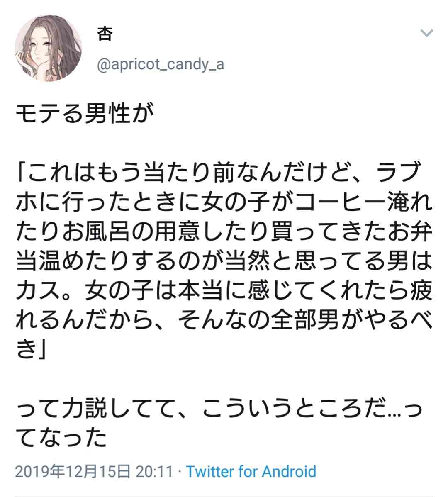The height and width of the screenshot is (497, 448).
Task: Click the line starting れるんだから
Action: (x=224, y=320)
